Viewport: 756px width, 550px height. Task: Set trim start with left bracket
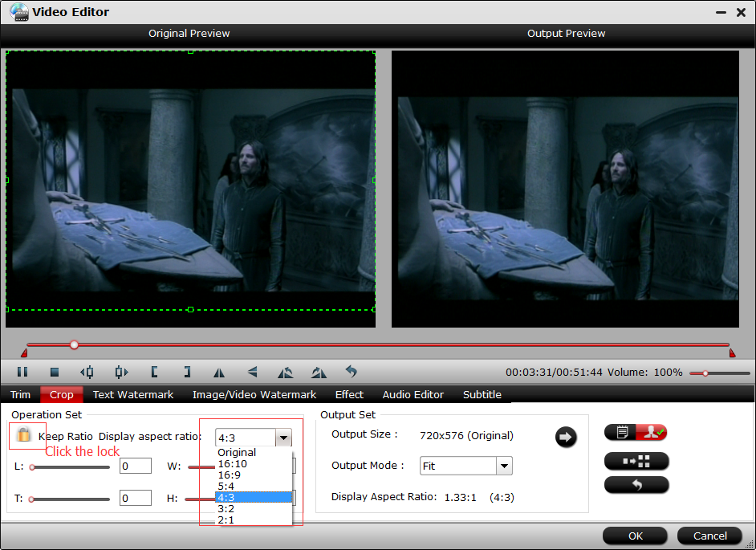(x=154, y=372)
